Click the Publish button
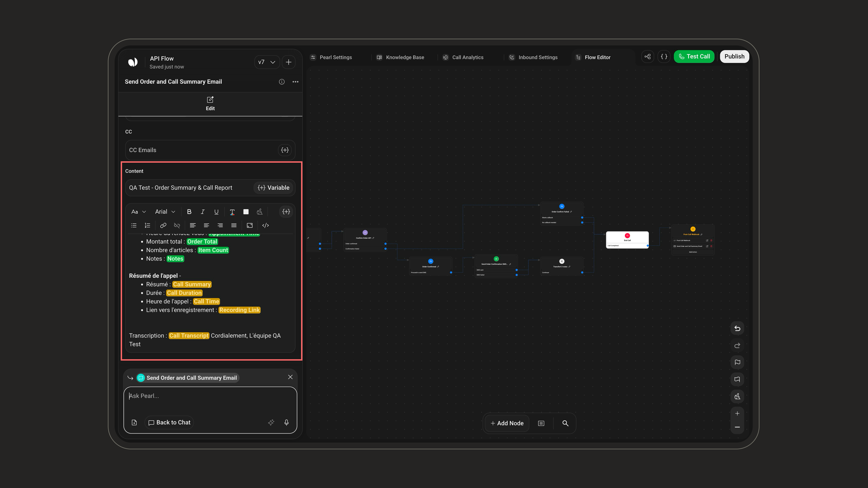This screenshot has width=868, height=488. [x=735, y=57]
